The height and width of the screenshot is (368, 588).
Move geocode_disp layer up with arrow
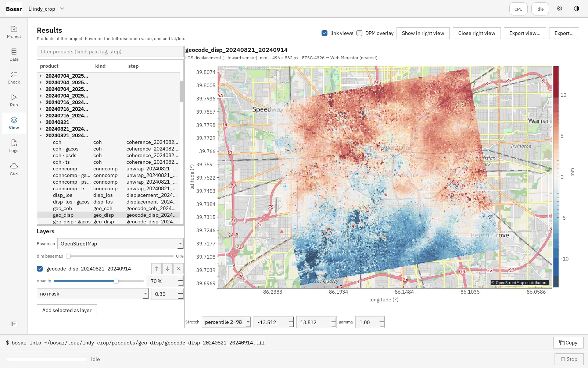tap(157, 269)
